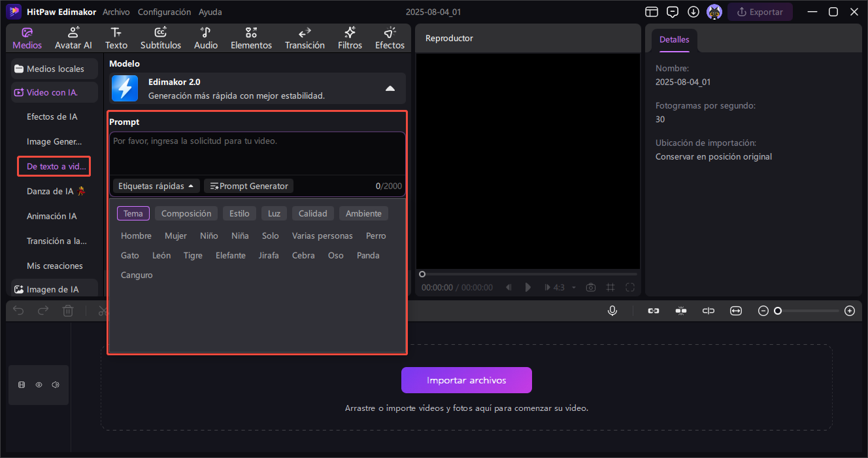Add the Varias personas quick tag
Screen dimensions: 868x458
(322, 236)
